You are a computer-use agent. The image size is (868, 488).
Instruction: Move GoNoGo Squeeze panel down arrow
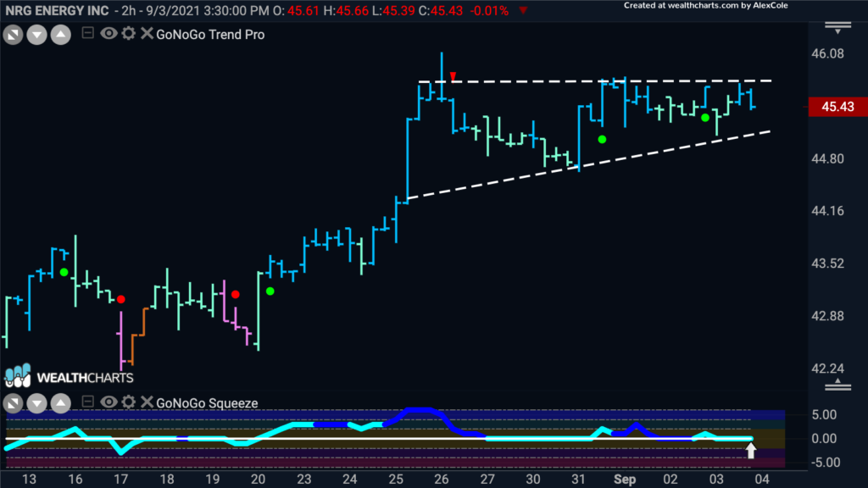click(x=36, y=403)
